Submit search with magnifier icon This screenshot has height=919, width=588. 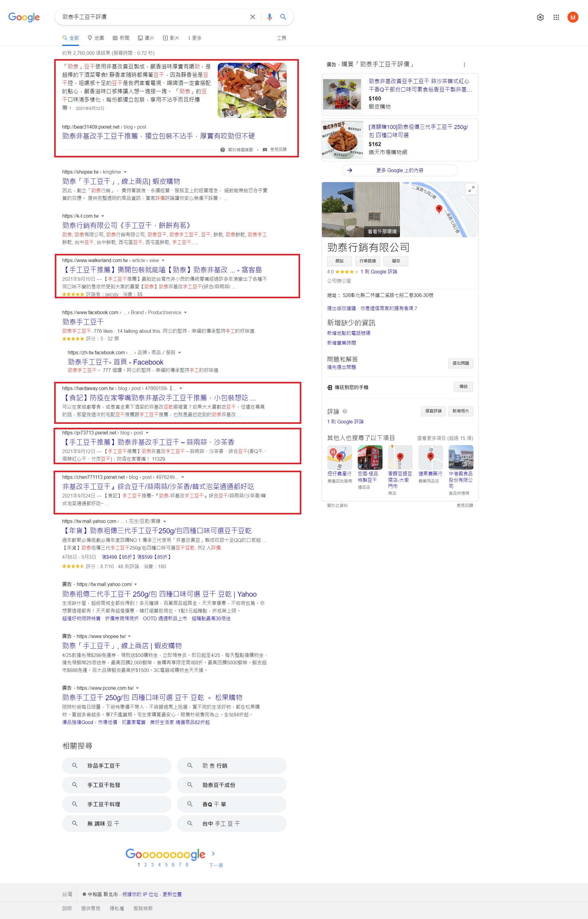tap(283, 17)
